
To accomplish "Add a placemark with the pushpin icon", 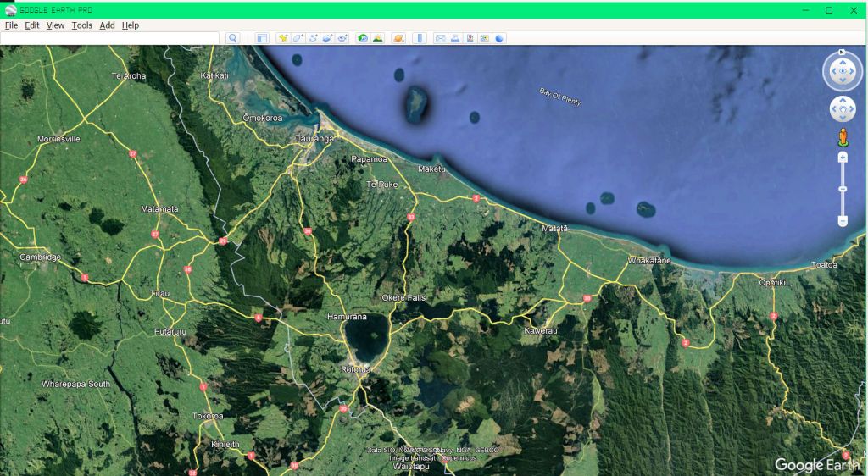I will [x=283, y=38].
